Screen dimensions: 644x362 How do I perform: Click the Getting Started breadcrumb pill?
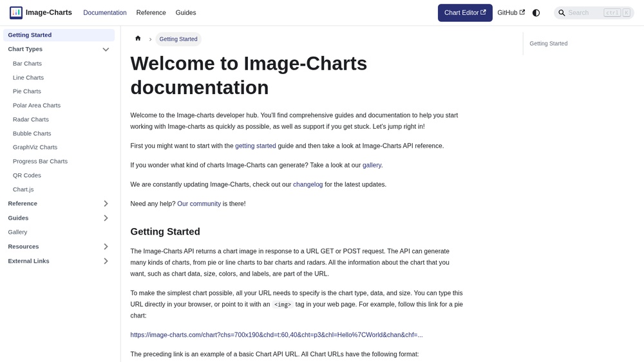pyautogui.click(x=178, y=39)
